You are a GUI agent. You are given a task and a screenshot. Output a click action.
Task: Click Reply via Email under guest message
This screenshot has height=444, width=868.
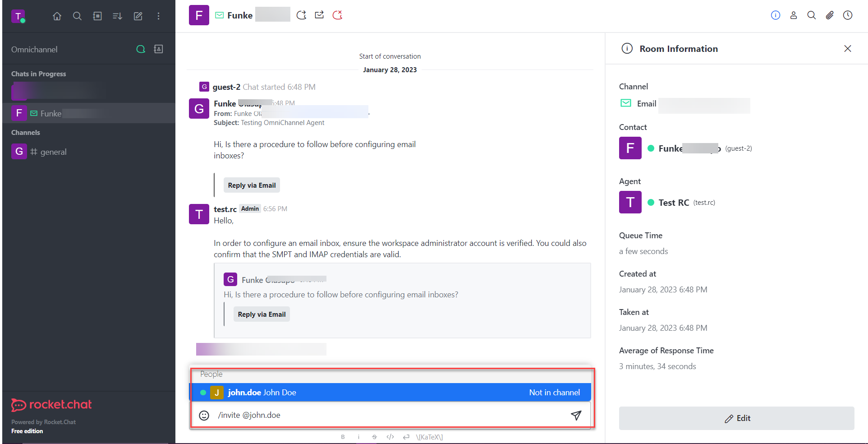click(252, 185)
